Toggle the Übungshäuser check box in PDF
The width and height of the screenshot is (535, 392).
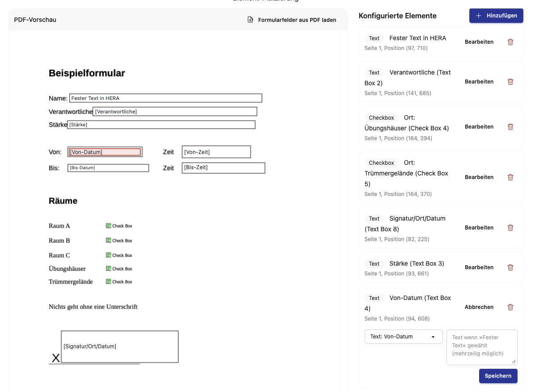pos(109,269)
